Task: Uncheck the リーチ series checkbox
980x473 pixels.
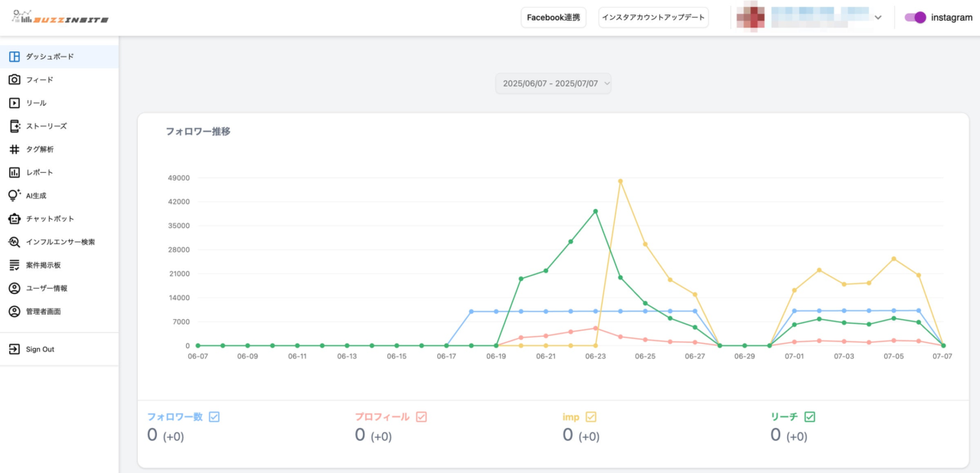Action: [x=809, y=417]
